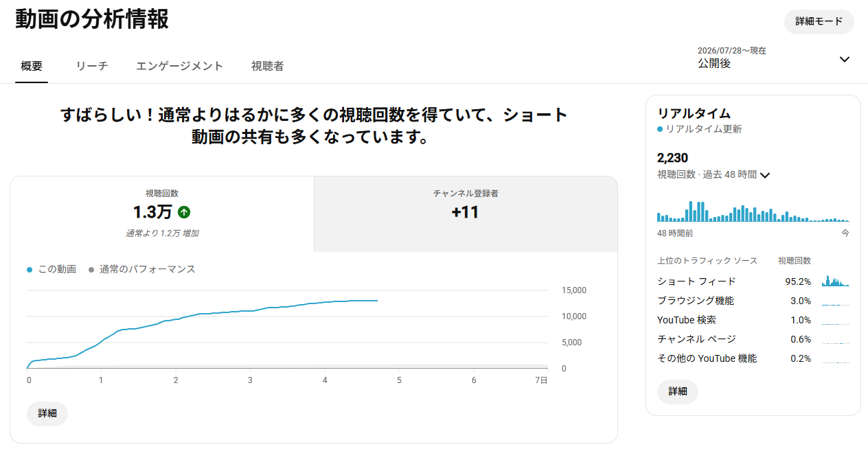The width and height of the screenshot is (868, 449).
Task: Click the YouTube 検索 traffic source row
Action: [753, 320]
